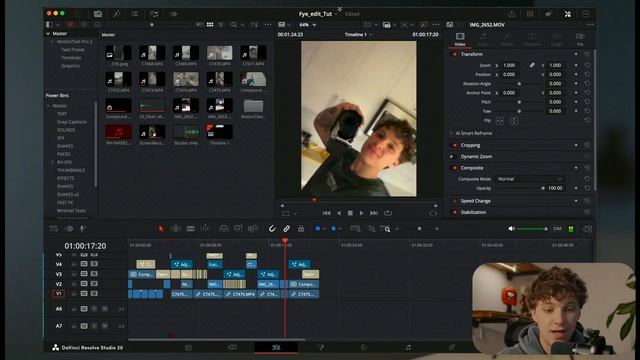Play the timeline viewer
640x360 pixels.
click(x=361, y=213)
